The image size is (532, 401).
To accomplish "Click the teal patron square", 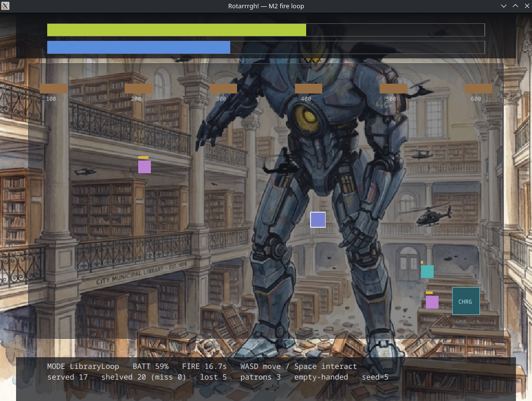I will pos(427,272).
